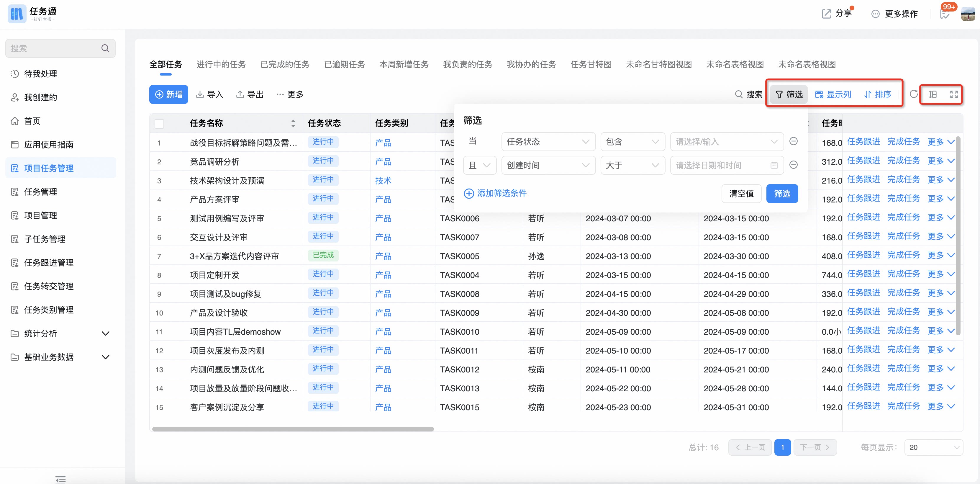Open the row height adjustment icon

tap(933, 94)
